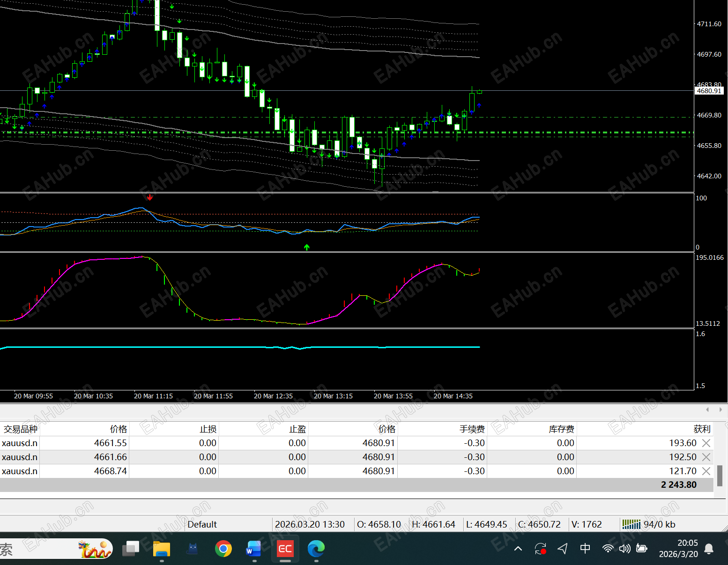
Task: Open File Explorer from taskbar
Action: coord(162,549)
